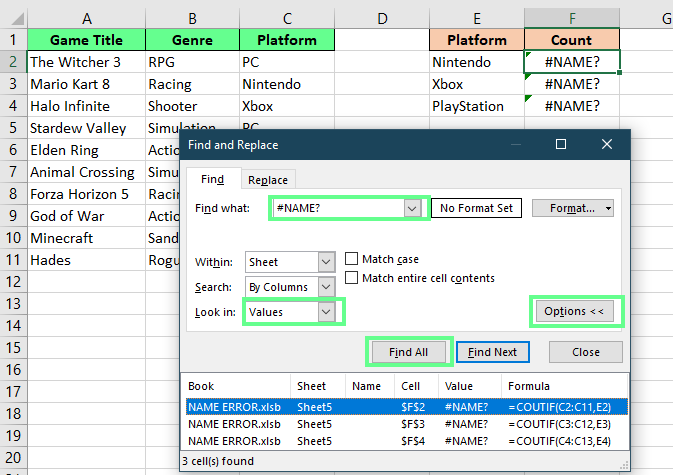Open the Format button dropdown arrow

(608, 209)
